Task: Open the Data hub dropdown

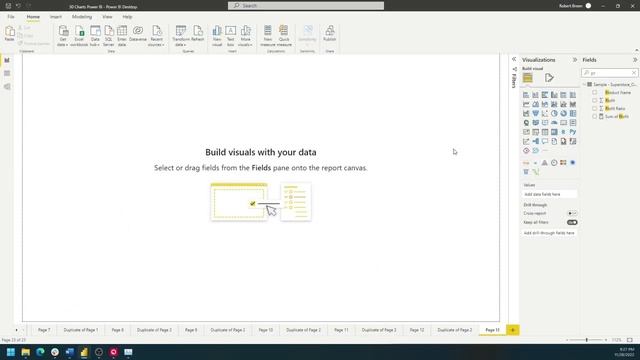Action: click(x=95, y=36)
